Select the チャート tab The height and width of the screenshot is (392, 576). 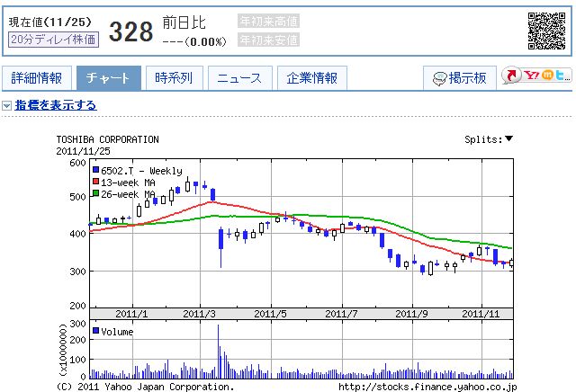[109, 78]
